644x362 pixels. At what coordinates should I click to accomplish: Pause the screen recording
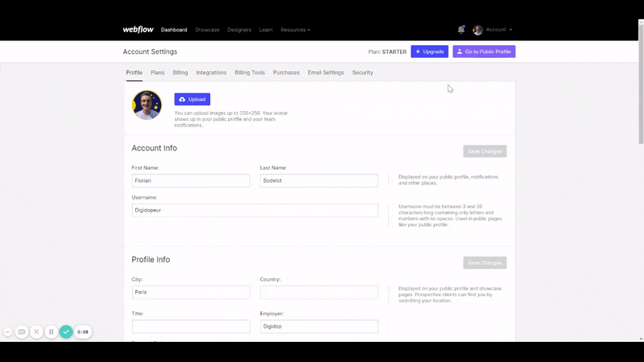[x=51, y=331]
